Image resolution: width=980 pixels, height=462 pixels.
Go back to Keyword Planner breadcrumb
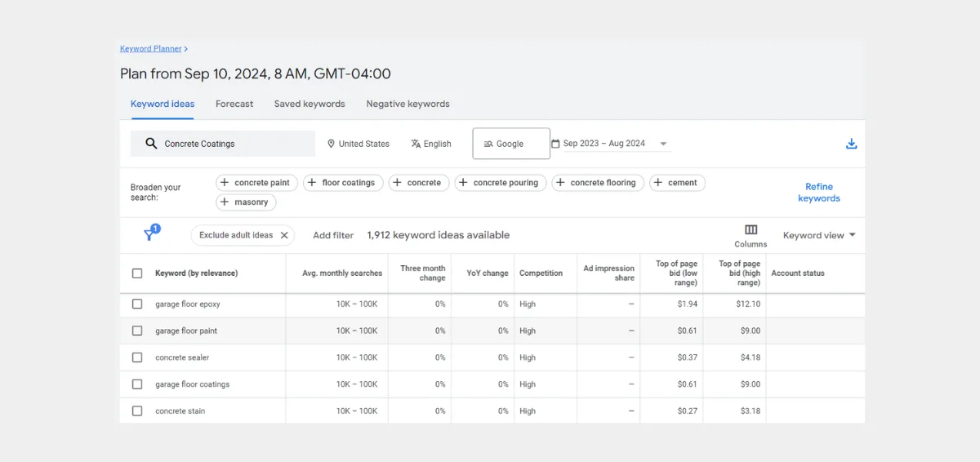[x=151, y=49]
